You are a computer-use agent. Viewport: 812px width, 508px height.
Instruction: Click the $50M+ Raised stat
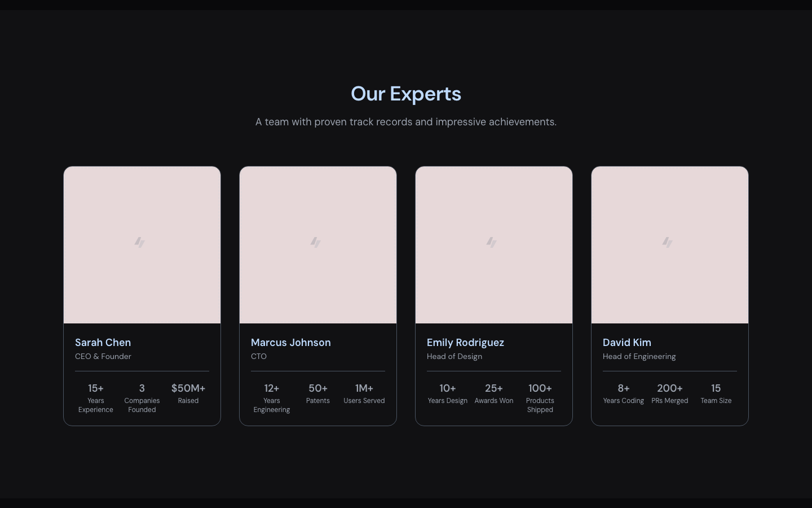coord(188,393)
